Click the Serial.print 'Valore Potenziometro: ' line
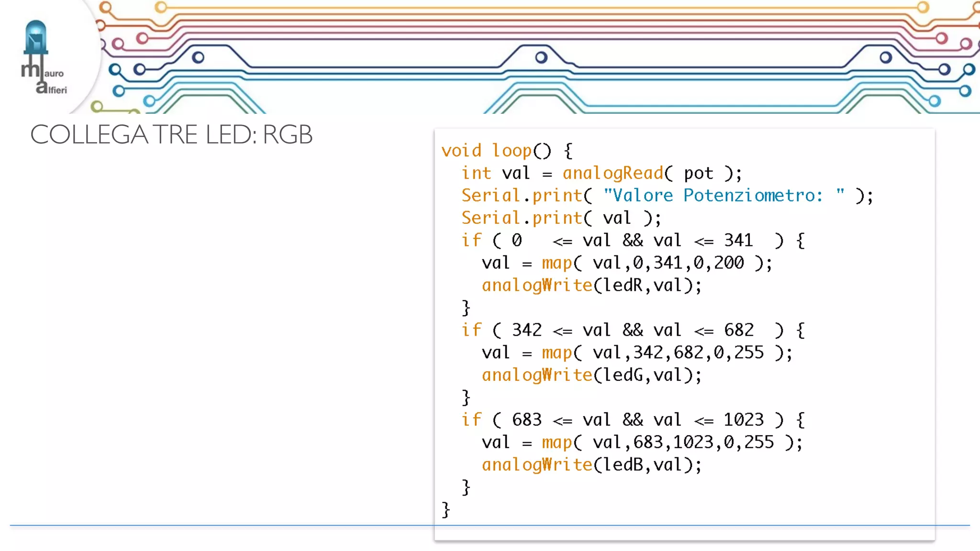This screenshot has width=980, height=551. (x=667, y=196)
